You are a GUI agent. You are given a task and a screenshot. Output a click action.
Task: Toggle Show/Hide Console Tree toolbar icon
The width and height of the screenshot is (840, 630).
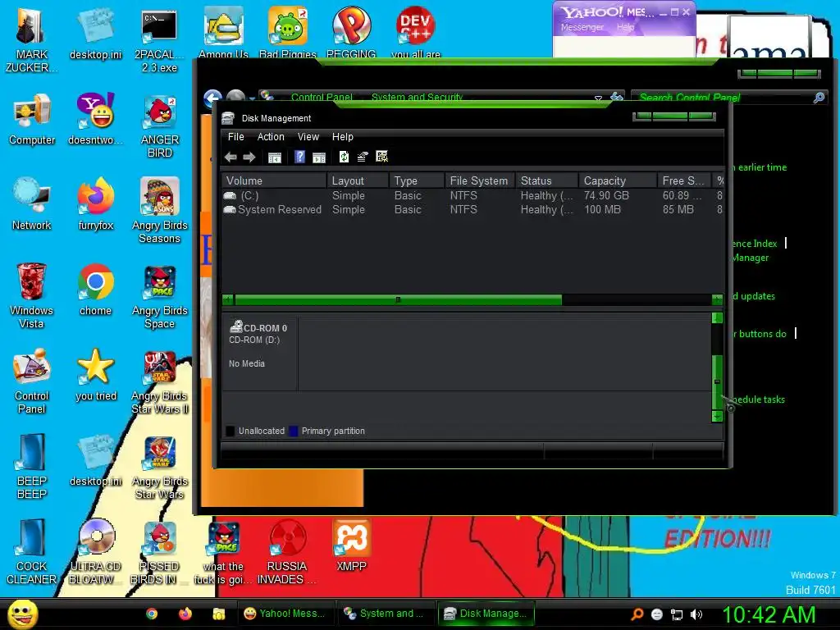[x=274, y=157]
